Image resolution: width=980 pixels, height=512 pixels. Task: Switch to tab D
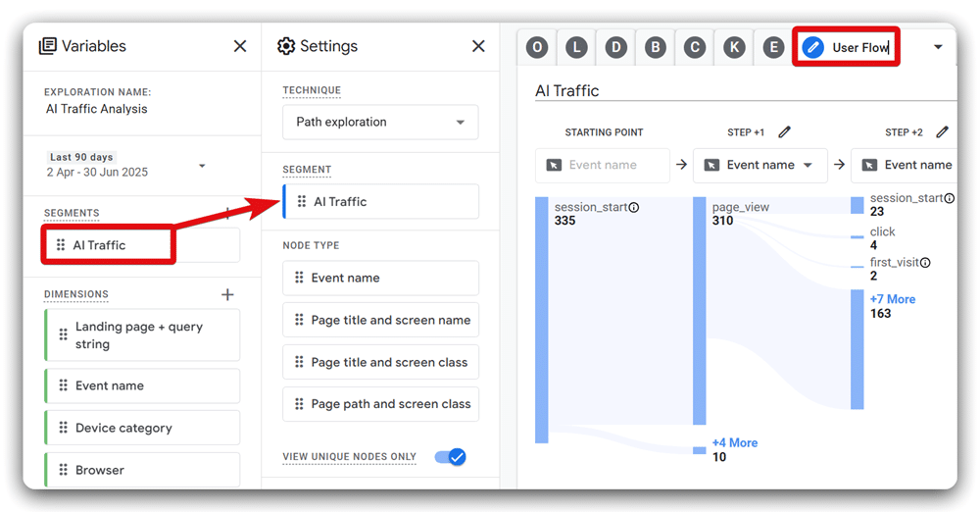[615, 47]
